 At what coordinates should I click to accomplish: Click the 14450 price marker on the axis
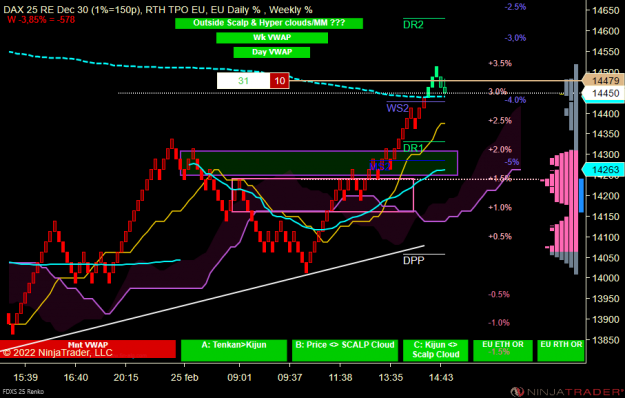click(x=603, y=93)
